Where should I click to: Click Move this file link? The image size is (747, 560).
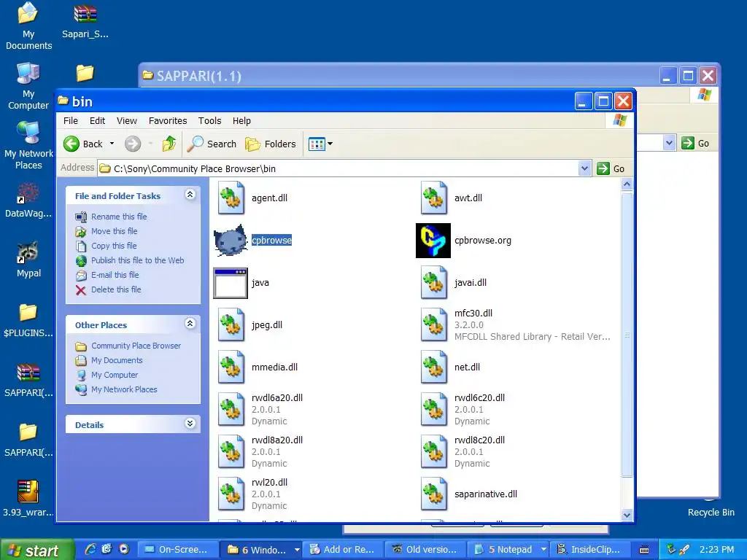(x=115, y=231)
